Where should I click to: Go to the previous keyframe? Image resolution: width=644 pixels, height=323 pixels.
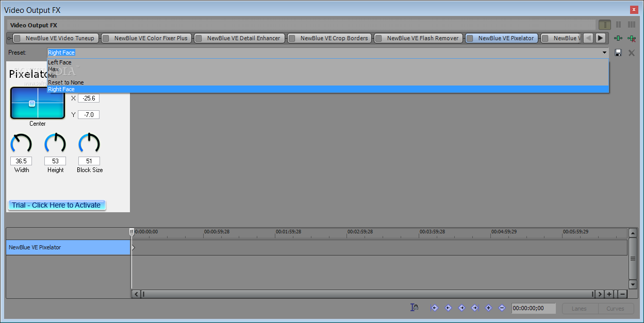pos(448,308)
